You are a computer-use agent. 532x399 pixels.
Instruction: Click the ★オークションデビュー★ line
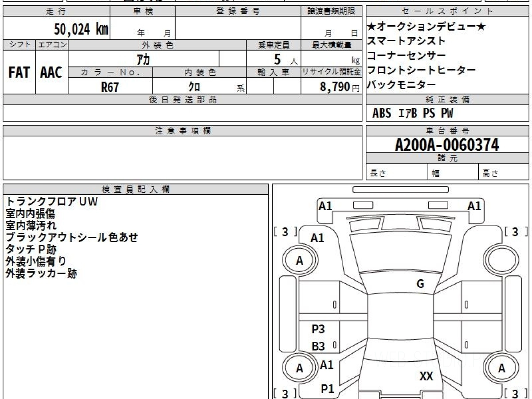coord(426,27)
